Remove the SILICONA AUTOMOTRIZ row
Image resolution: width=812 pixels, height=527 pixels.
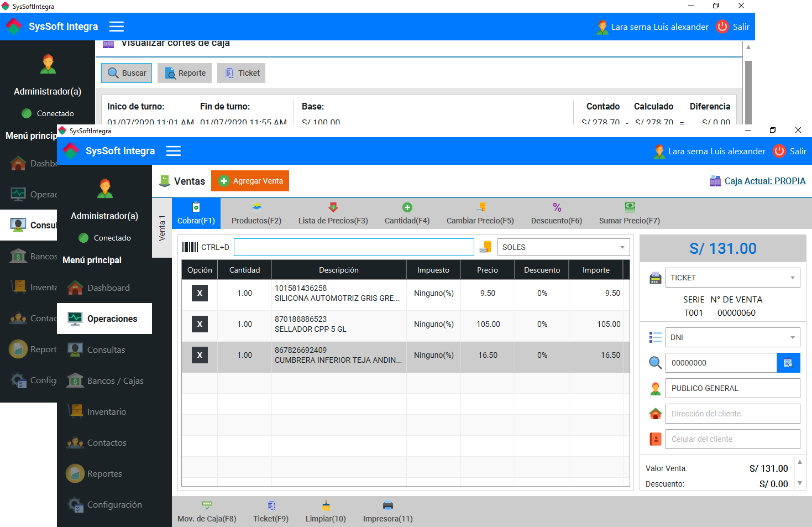200,293
